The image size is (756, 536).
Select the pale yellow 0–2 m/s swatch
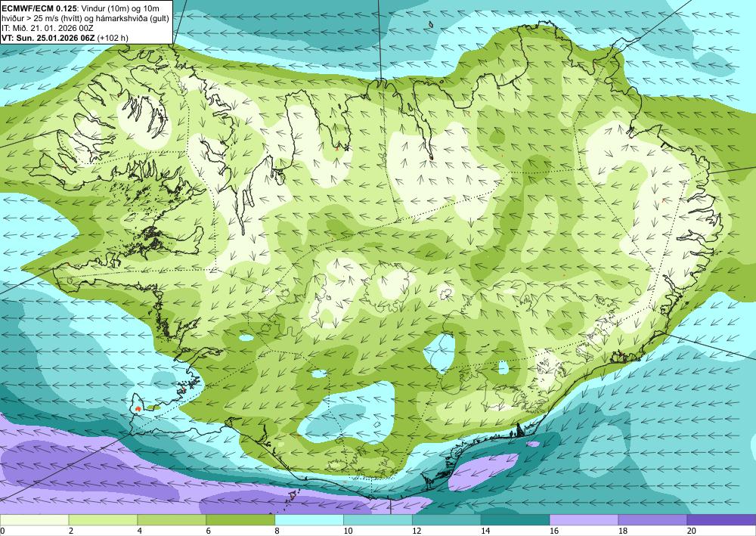pyautogui.click(x=34, y=519)
